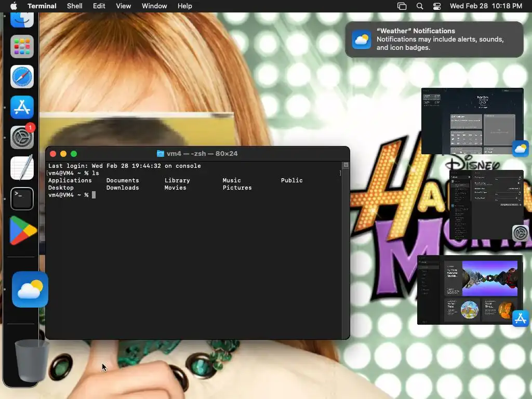Click the Weather icon in the notification
The height and width of the screenshot is (399, 532).
click(x=362, y=39)
